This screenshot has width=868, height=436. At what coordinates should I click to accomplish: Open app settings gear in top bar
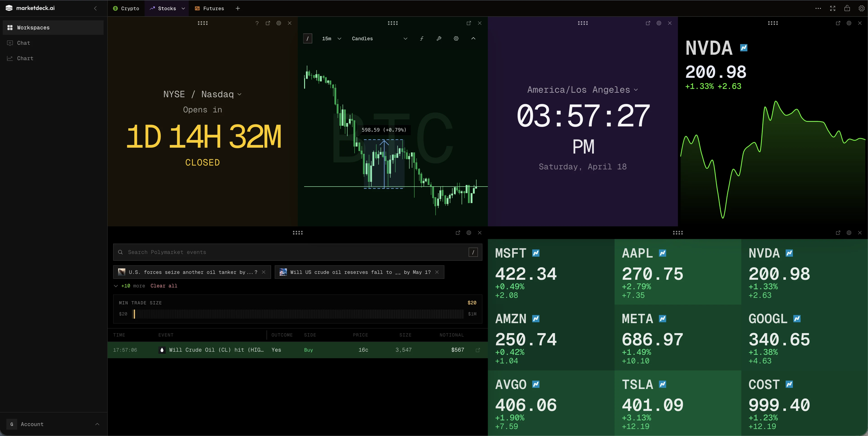(861, 8)
